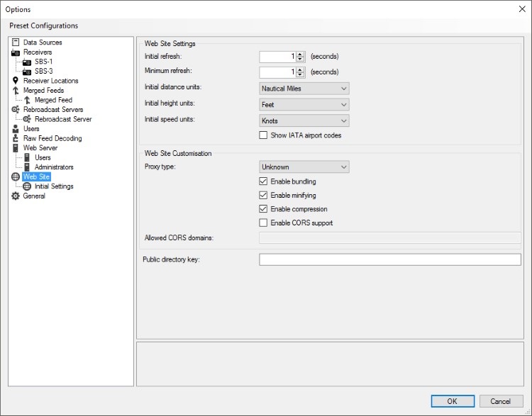This screenshot has height=416, width=532.
Task: Click the Rebroadcast Server child gear icon
Action: (x=27, y=119)
